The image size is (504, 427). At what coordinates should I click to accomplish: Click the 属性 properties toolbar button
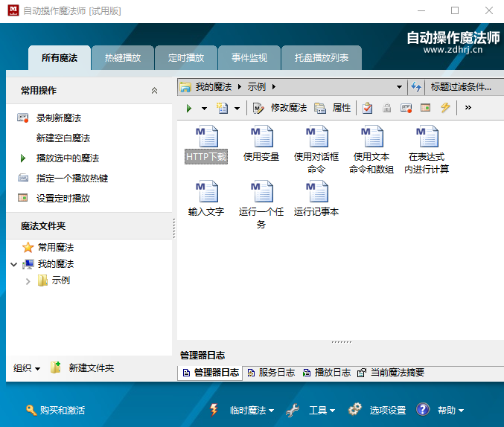333,108
